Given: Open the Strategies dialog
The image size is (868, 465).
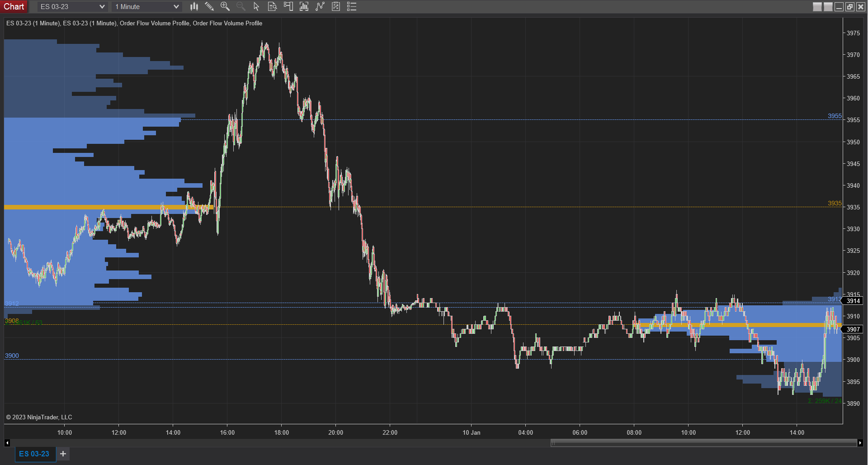Looking at the screenshot, I should [336, 6].
